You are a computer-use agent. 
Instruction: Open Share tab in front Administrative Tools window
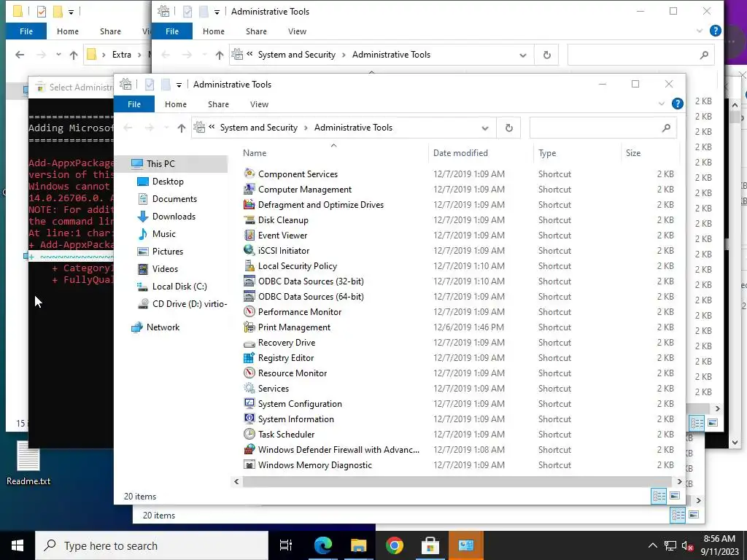pos(218,104)
